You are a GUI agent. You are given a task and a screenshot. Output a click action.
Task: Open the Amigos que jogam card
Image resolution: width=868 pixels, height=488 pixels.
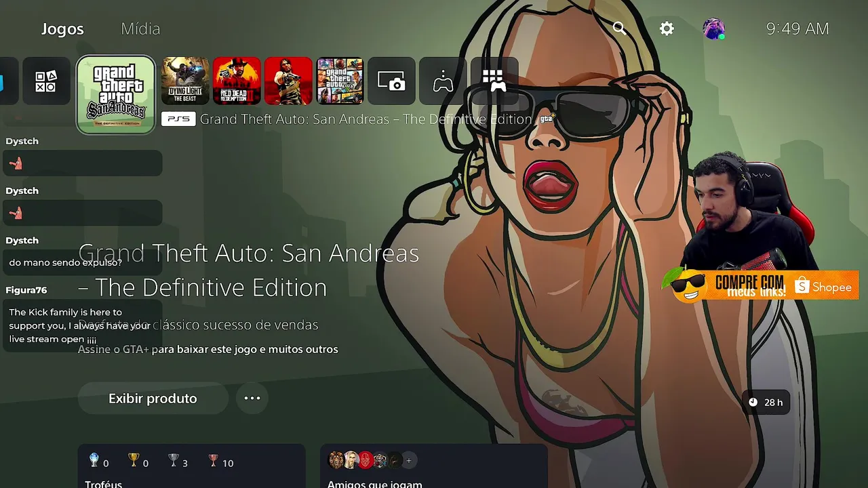[434, 466]
